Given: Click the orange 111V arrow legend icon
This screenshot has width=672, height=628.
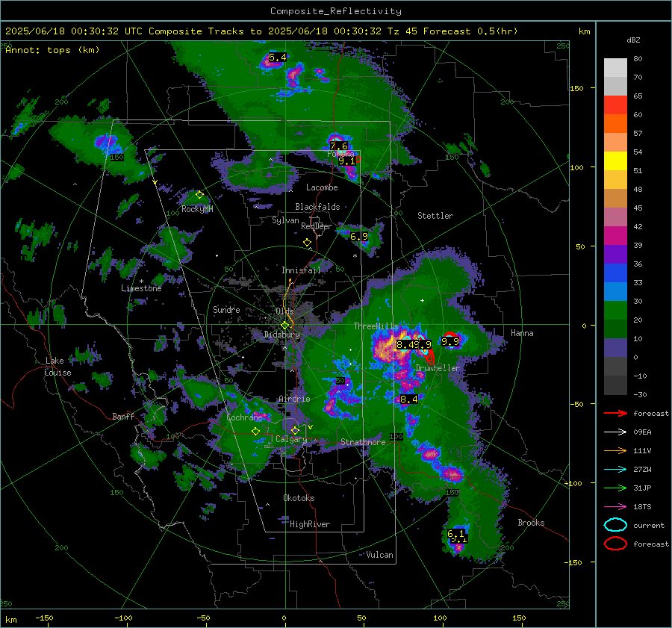Looking at the screenshot, I should coord(615,450).
